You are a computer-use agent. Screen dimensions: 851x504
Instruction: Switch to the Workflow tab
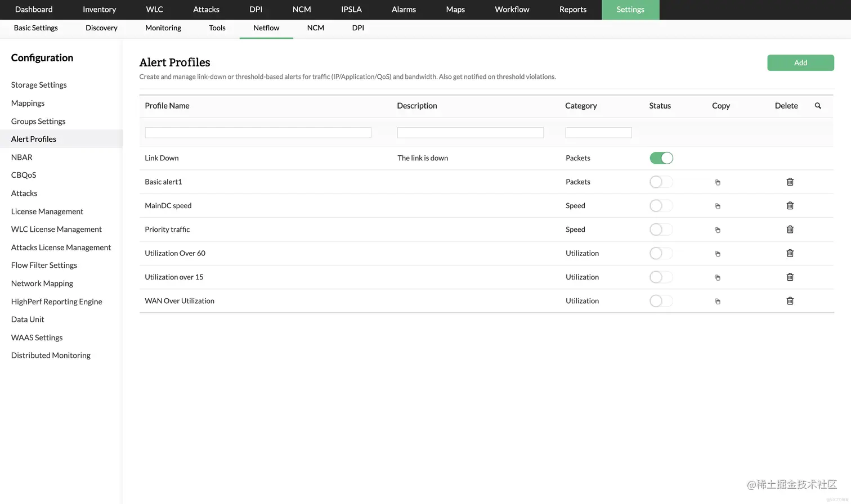coord(512,10)
